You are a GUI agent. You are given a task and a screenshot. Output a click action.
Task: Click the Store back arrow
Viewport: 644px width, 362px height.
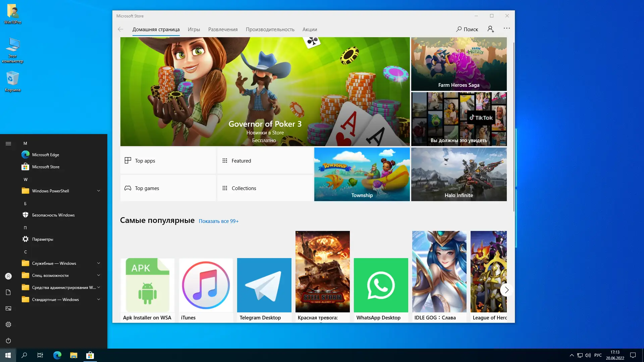click(120, 29)
